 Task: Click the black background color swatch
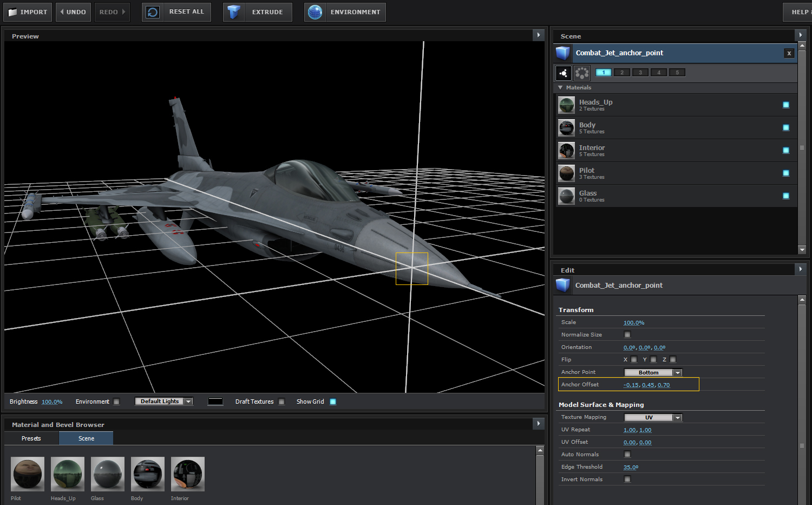pos(215,402)
